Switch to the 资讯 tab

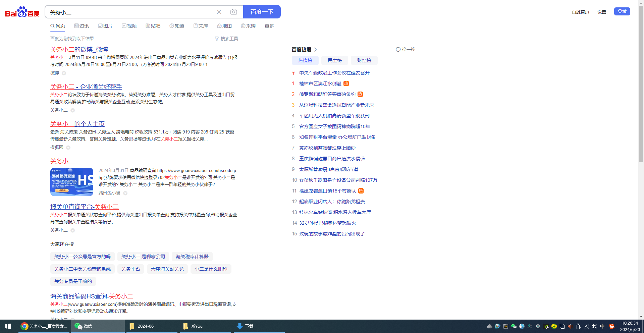click(x=82, y=26)
